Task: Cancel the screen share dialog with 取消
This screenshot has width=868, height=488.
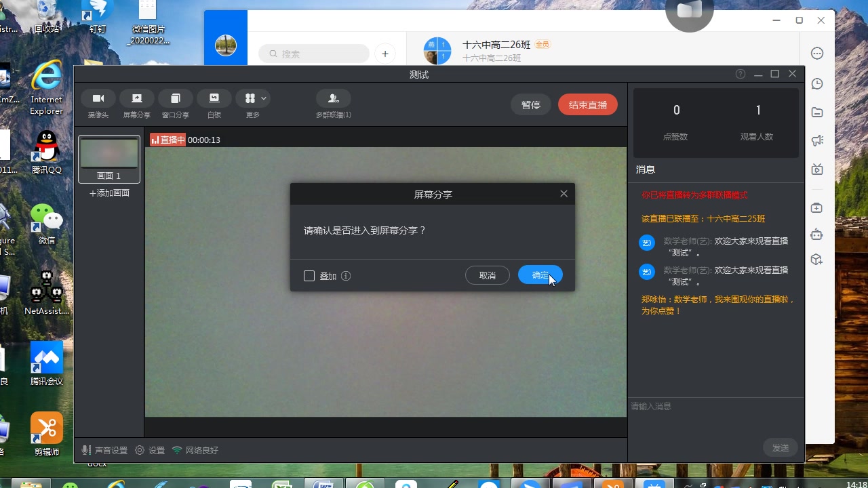Action: 488,275
